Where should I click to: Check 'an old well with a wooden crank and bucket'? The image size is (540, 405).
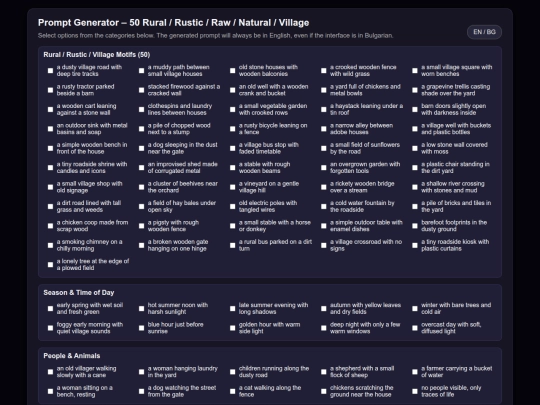coord(233,90)
